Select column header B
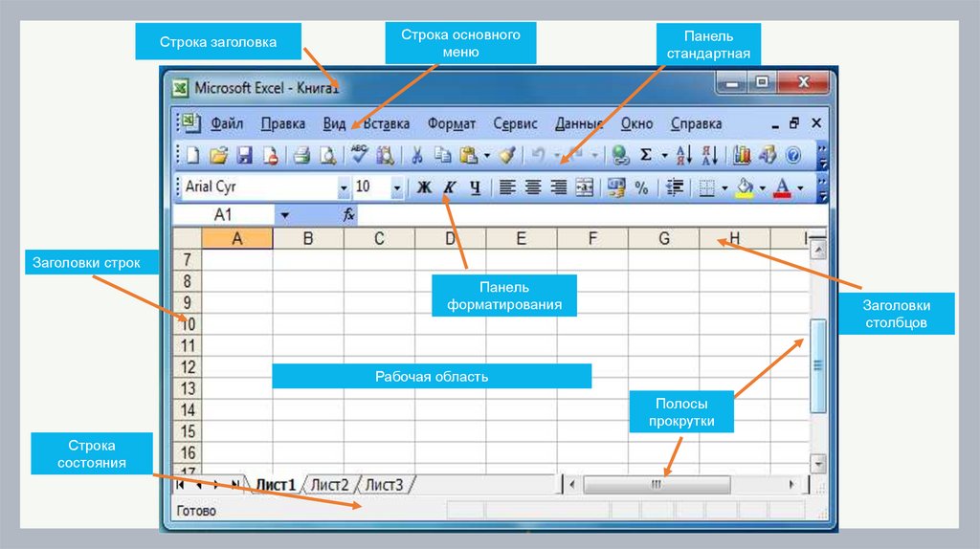 click(308, 238)
